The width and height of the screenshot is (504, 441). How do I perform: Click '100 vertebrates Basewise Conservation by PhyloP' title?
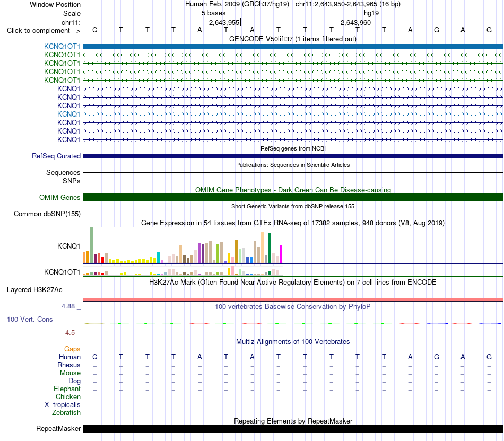pos(293,307)
